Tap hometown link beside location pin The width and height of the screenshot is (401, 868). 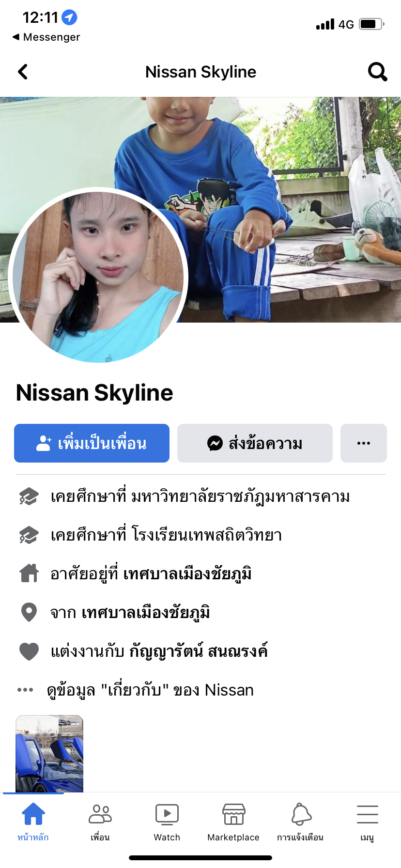(x=146, y=613)
